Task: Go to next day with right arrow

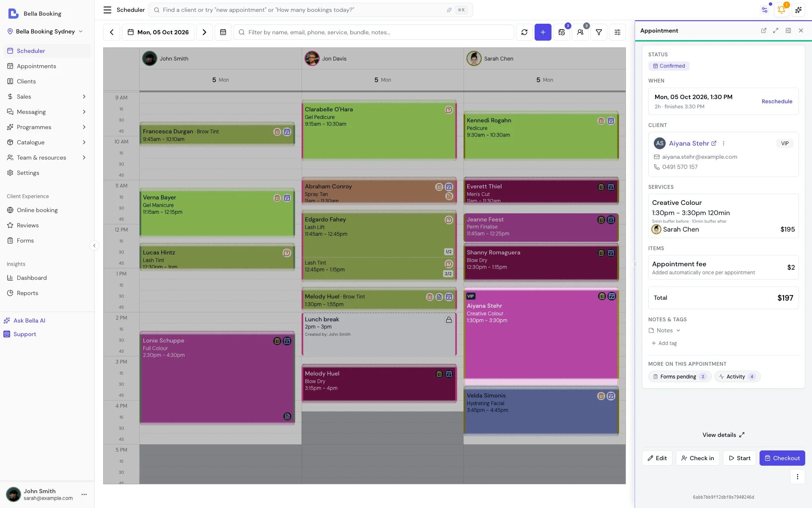Action: point(204,32)
